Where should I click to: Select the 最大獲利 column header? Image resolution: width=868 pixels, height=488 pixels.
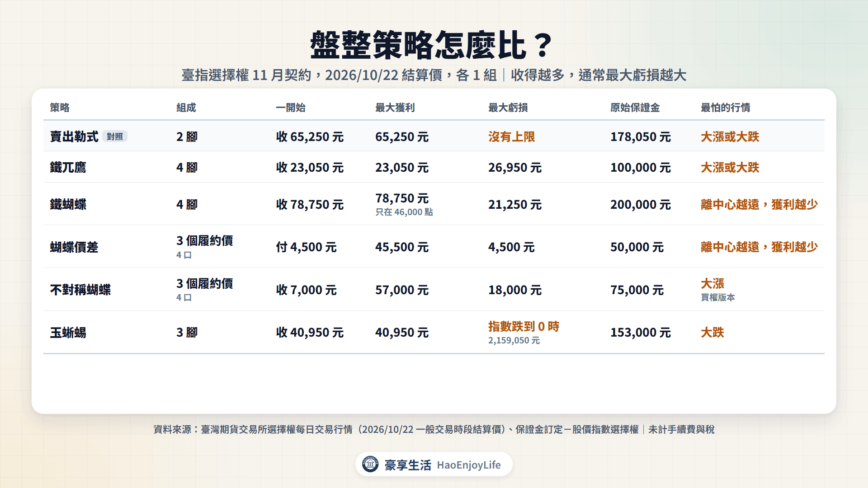coord(395,108)
